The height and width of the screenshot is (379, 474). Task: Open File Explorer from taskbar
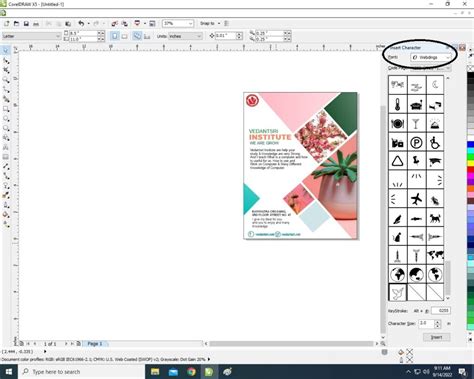tap(155, 372)
